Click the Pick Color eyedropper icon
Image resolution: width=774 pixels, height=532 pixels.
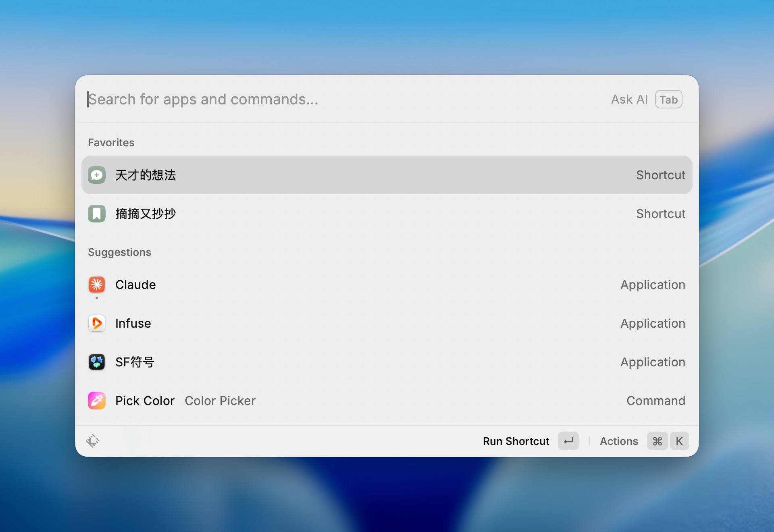(97, 401)
